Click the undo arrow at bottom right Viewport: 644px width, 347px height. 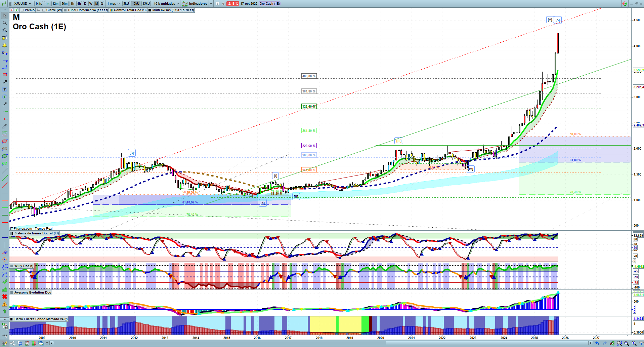[597, 343]
